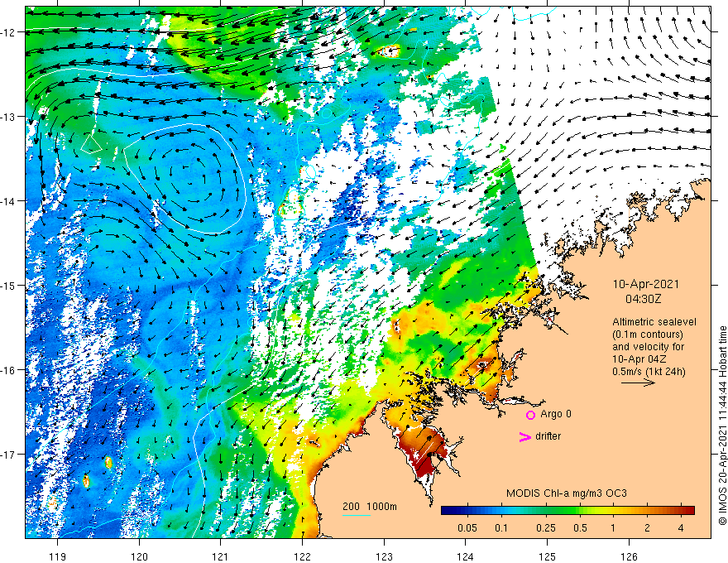
Task: Click the chlorophyll color bar at value 0.5
Action: click(x=581, y=511)
